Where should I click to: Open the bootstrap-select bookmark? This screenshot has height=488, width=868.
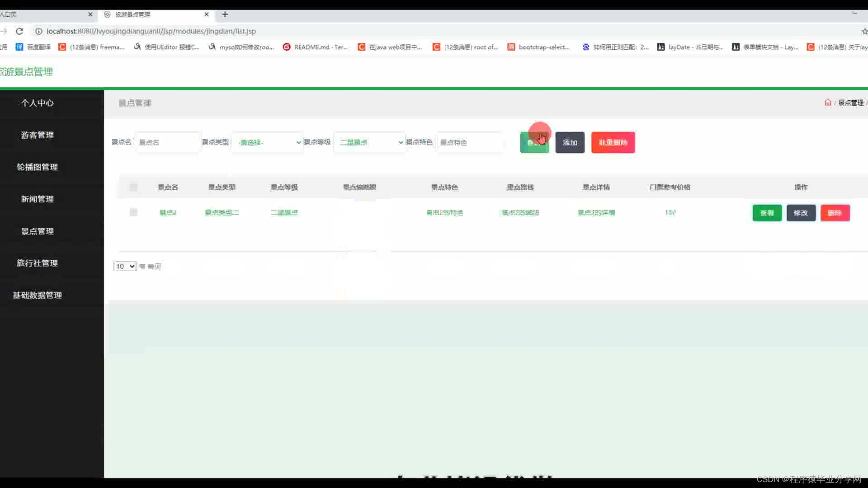click(538, 47)
